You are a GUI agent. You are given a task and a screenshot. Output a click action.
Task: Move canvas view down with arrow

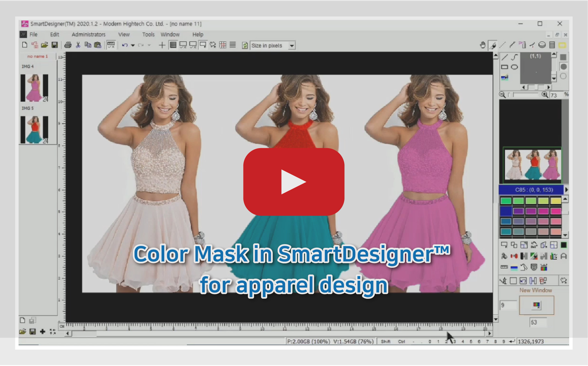[496, 319]
